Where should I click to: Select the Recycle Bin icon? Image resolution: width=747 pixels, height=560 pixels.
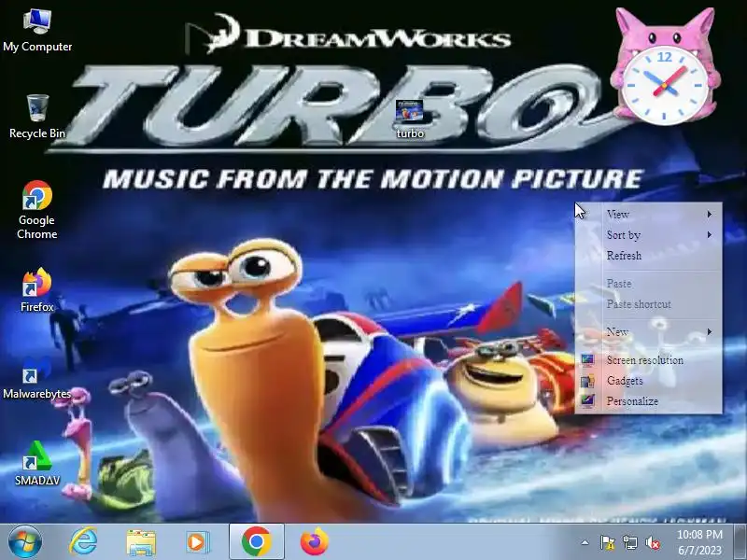[37, 117]
